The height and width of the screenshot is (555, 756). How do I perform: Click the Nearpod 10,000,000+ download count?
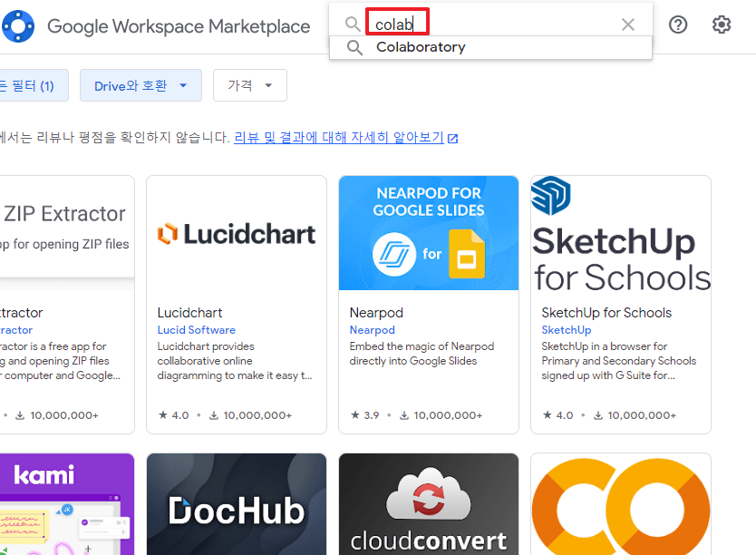coord(441,415)
